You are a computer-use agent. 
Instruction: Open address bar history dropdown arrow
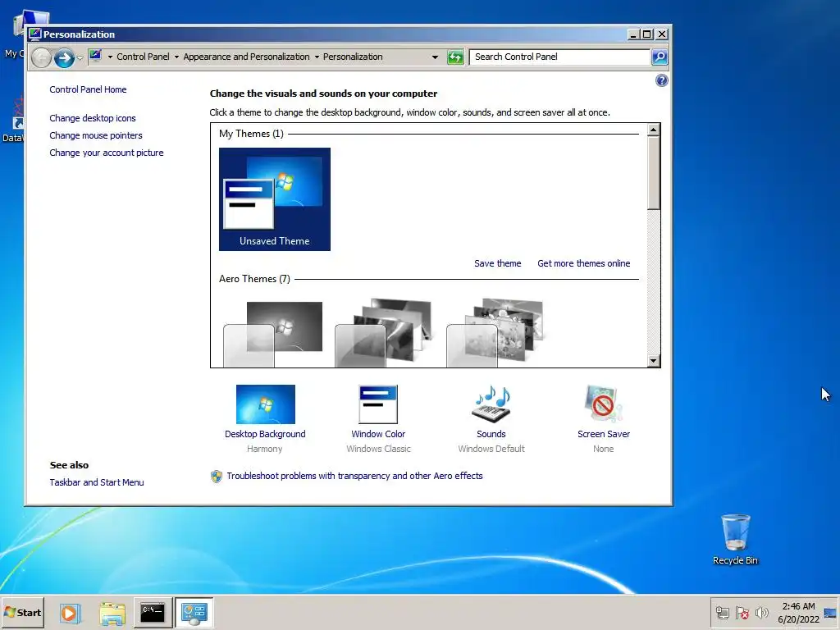pyautogui.click(x=435, y=57)
